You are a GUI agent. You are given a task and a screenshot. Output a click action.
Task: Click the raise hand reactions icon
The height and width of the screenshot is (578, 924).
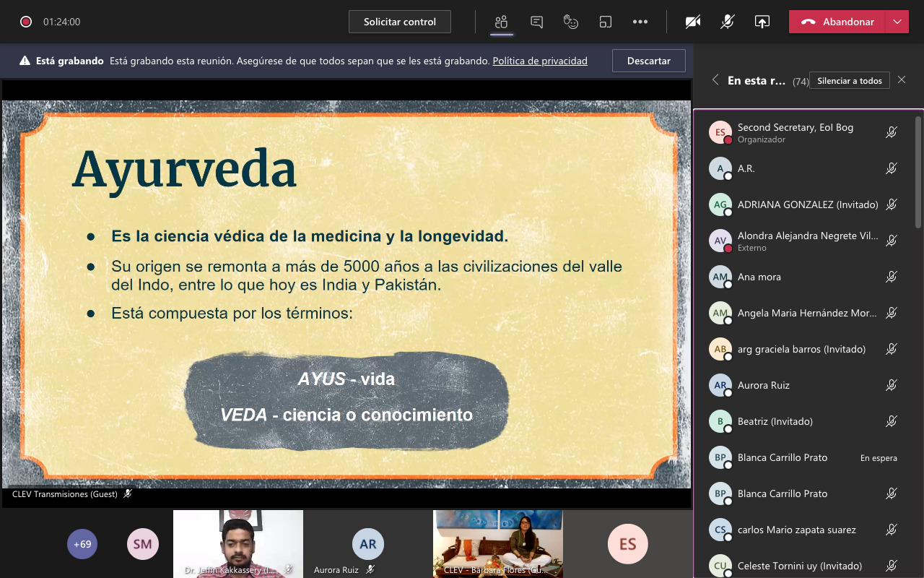pyautogui.click(x=571, y=22)
